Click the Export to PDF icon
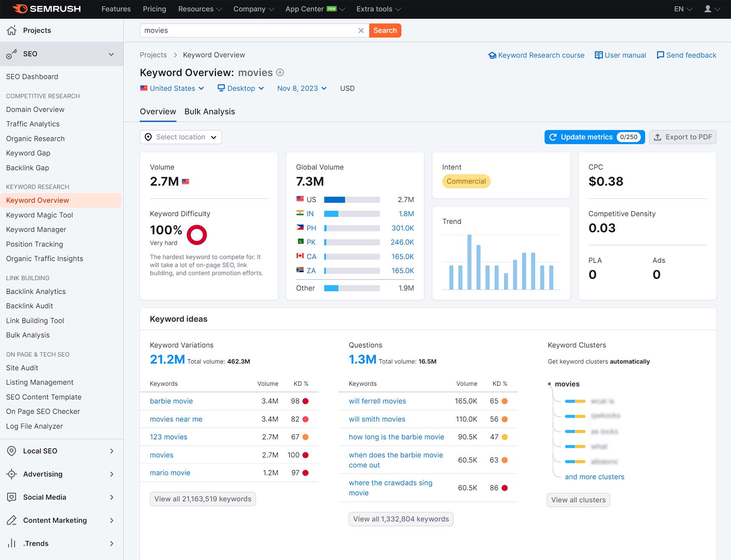This screenshot has height=560, width=731. point(658,137)
